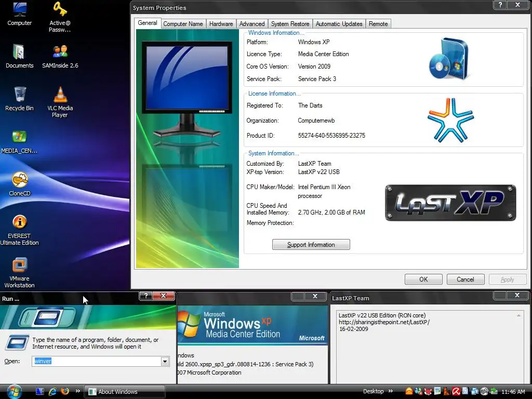The image size is (532, 399).
Task: Click the 'Version 2009' core OS value
Action: point(314,66)
